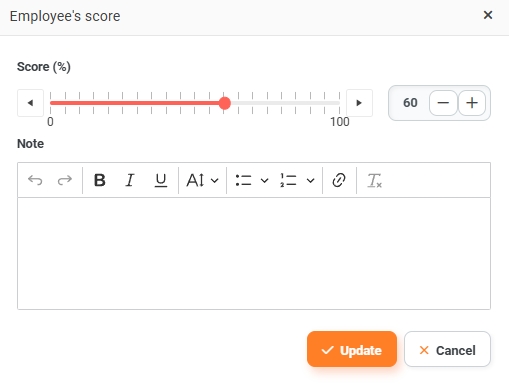Decrease score with the minus button

point(443,103)
